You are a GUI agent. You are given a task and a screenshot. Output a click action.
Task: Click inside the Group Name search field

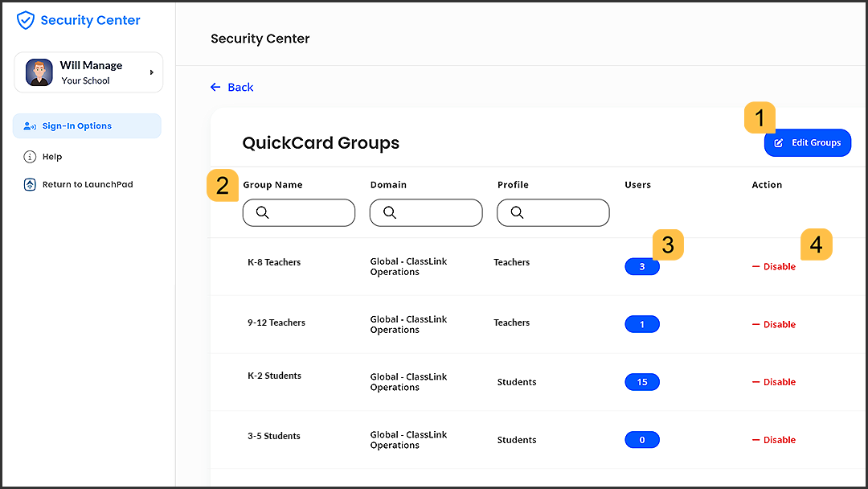click(x=305, y=212)
